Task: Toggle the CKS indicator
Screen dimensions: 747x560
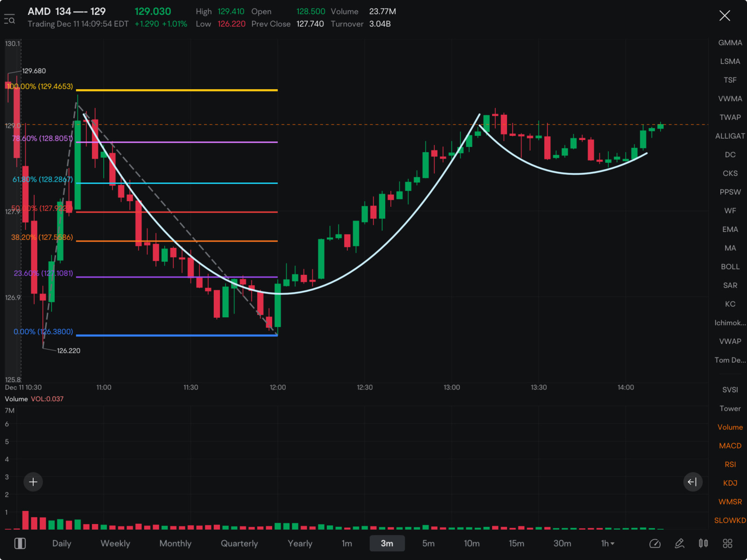Action: point(730,173)
